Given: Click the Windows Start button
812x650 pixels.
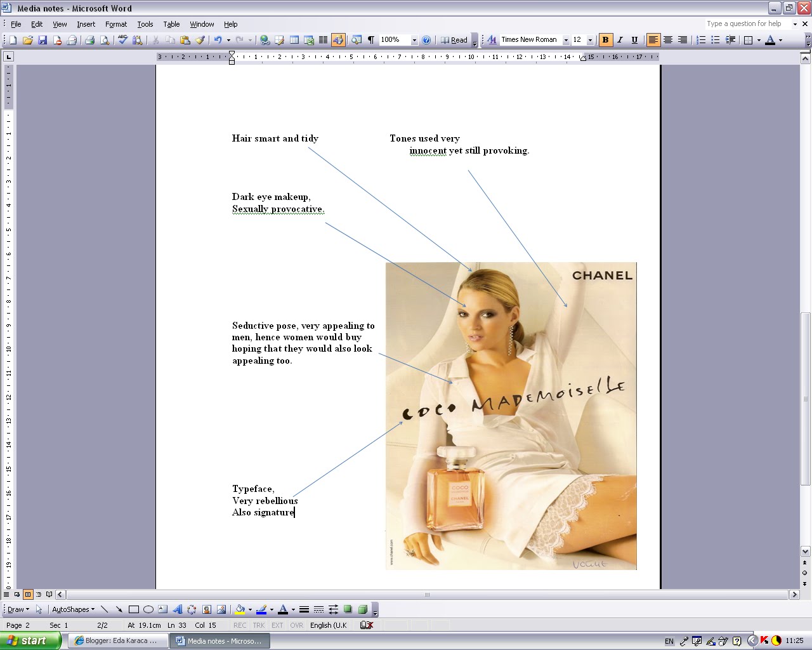Looking at the screenshot, I should 30,640.
